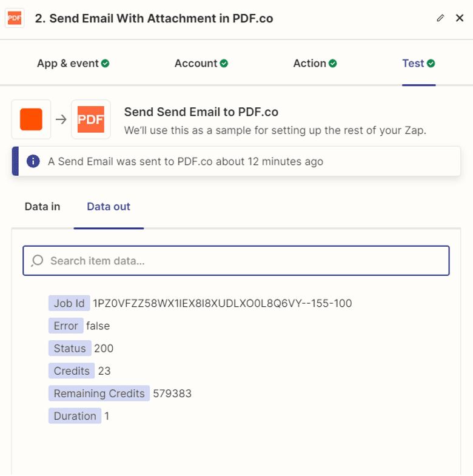Click the PDF.co logo in the header
This screenshot has height=476, width=473.
[x=14, y=18]
